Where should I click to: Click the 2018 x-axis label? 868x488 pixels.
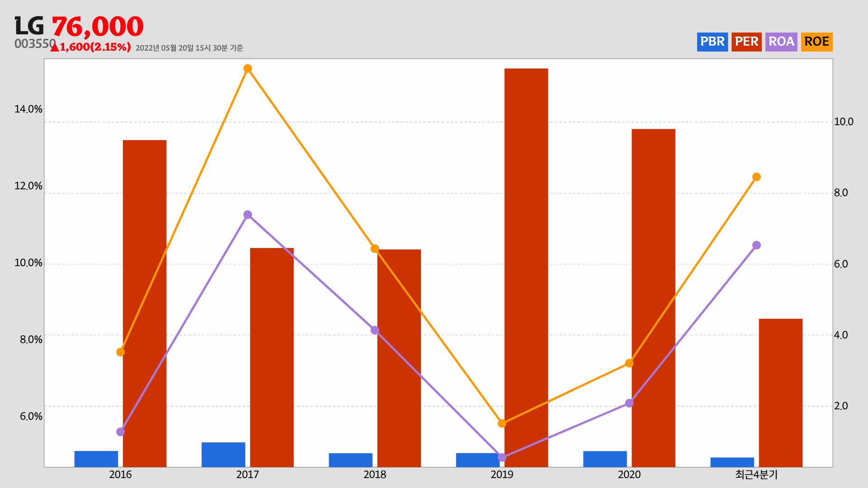(x=375, y=474)
